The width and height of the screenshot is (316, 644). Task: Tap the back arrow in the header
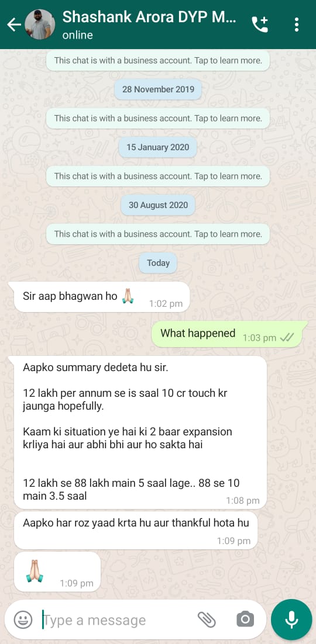(x=14, y=25)
